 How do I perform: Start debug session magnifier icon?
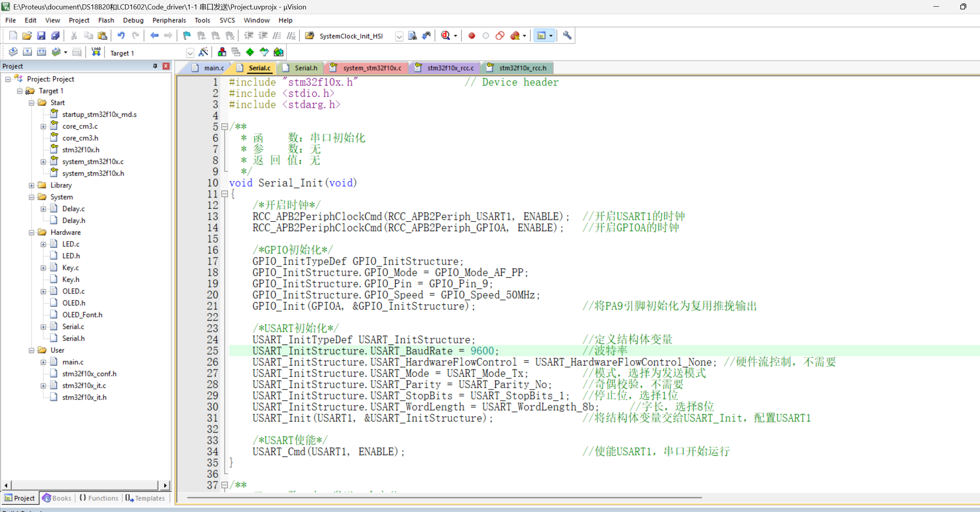[x=445, y=36]
